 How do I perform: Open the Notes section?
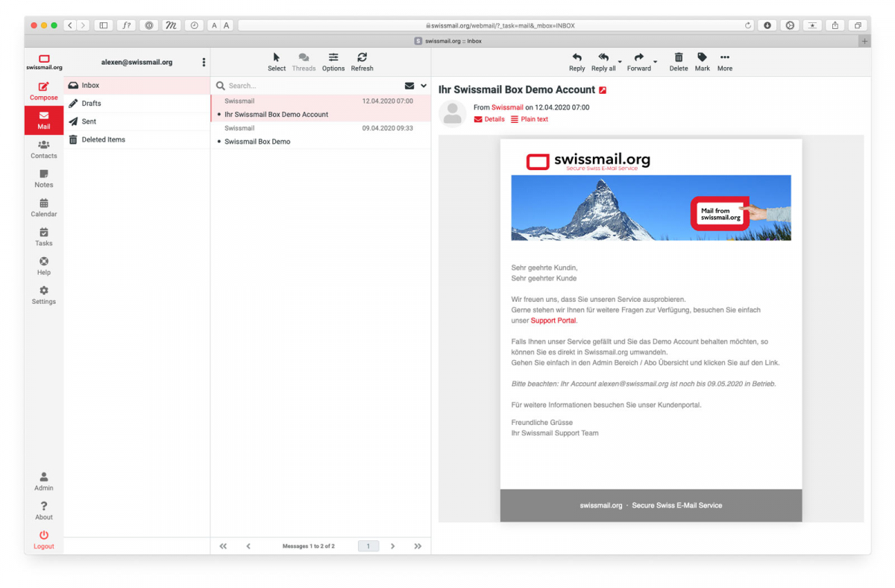(44, 178)
